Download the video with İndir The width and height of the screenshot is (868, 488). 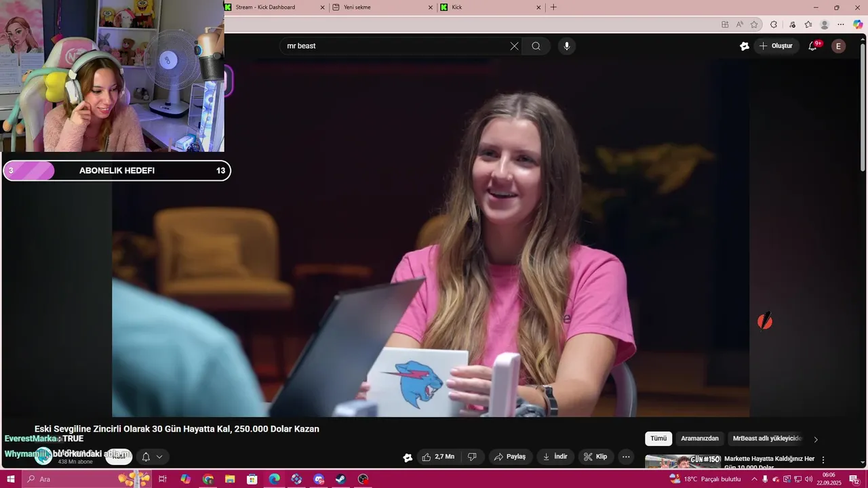555,457
